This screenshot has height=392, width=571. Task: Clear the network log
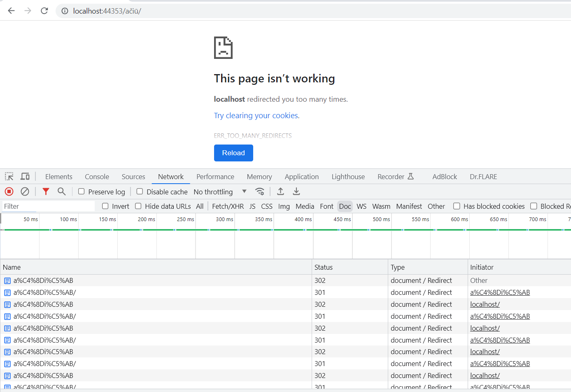point(25,191)
